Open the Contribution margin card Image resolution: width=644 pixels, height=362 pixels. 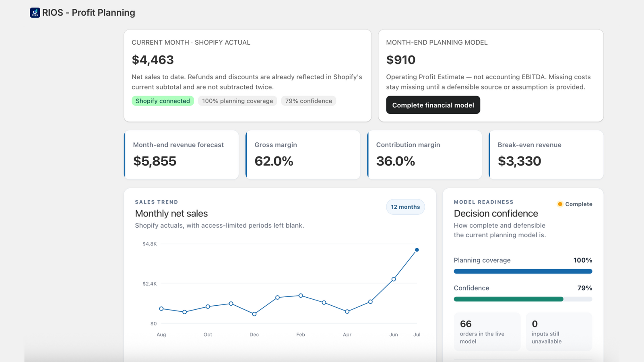[424, 155]
